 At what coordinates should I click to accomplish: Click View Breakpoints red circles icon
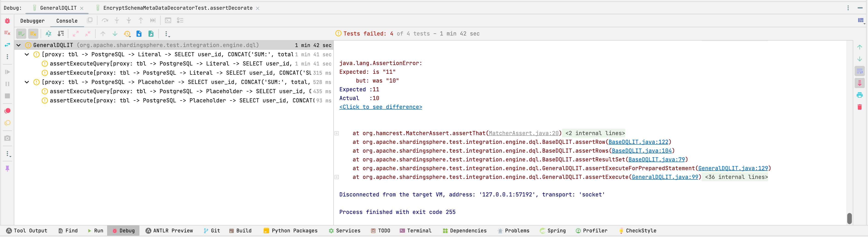tap(7, 111)
